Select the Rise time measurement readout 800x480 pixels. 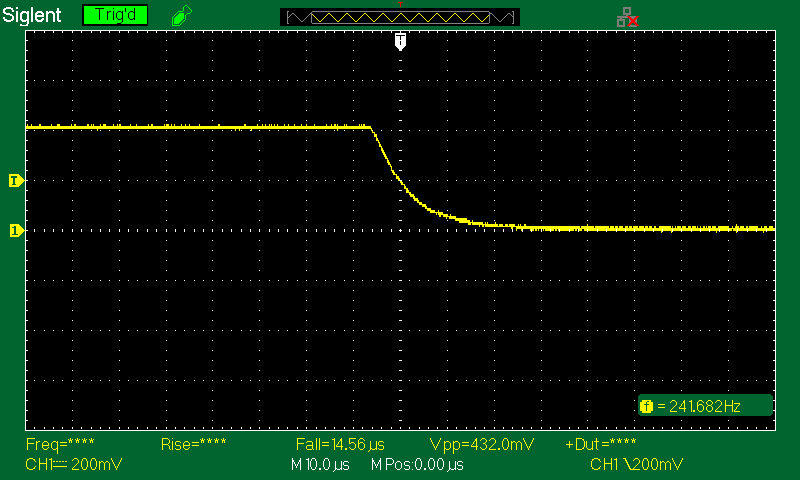tap(193, 443)
